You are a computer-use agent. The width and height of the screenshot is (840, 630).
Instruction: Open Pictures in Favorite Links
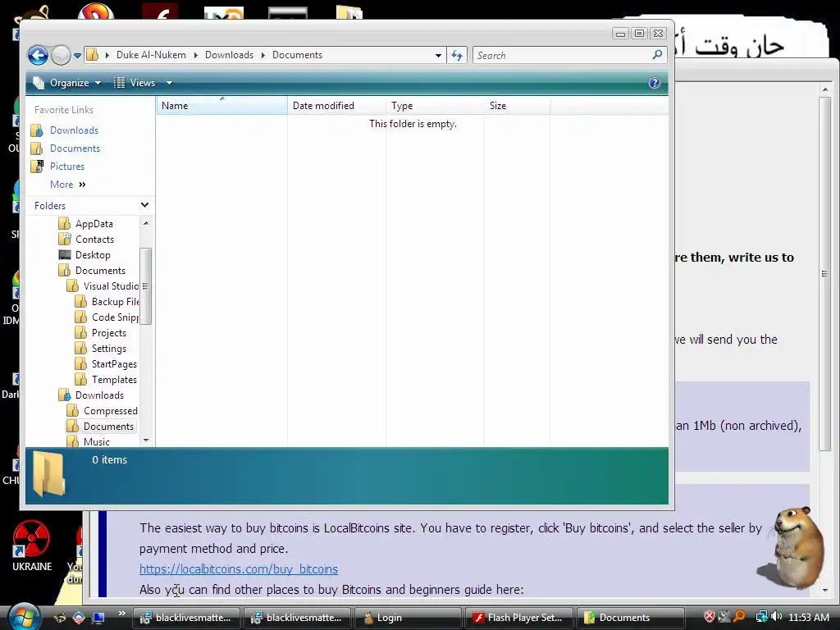tap(67, 166)
